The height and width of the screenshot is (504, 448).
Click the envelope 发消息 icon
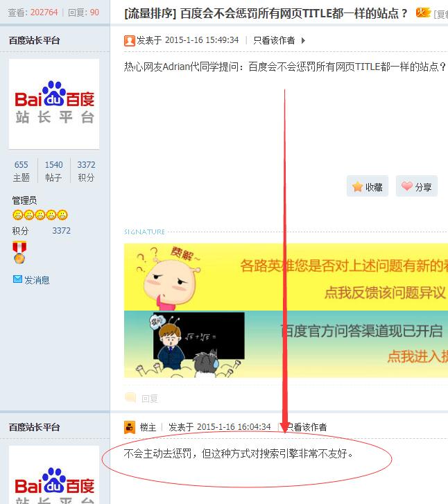coord(17,279)
